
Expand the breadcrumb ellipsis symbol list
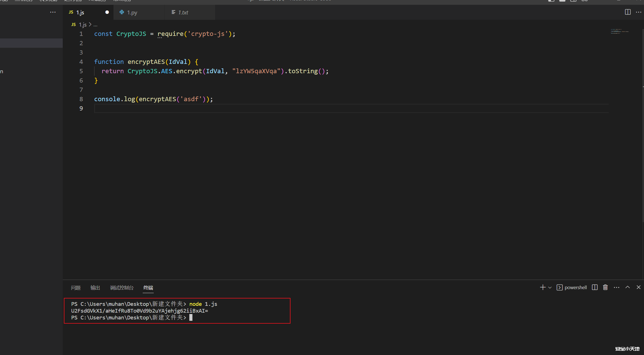(96, 25)
